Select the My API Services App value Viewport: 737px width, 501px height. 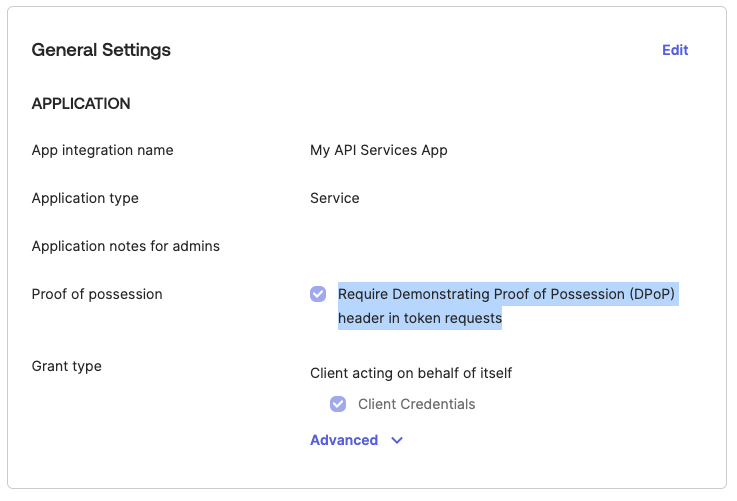[x=379, y=150]
